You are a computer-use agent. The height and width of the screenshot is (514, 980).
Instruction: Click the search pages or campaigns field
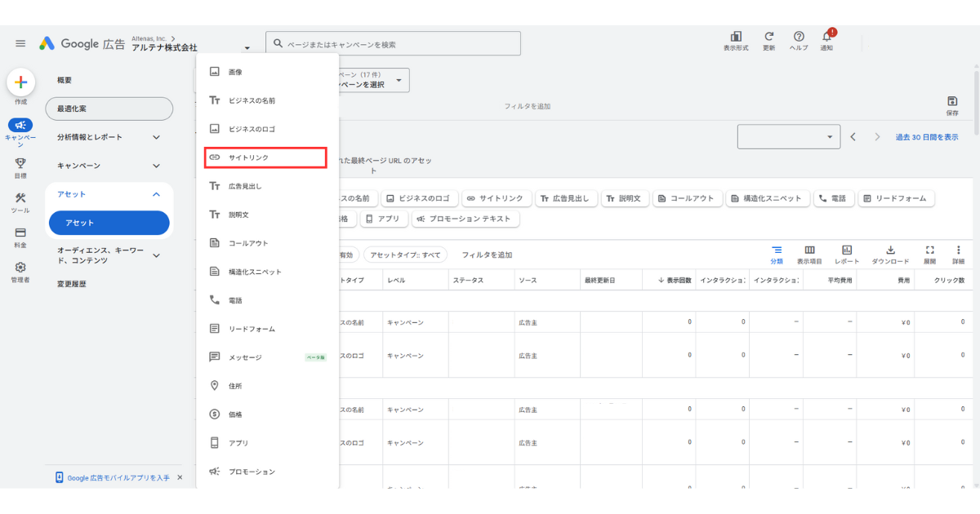tap(393, 44)
